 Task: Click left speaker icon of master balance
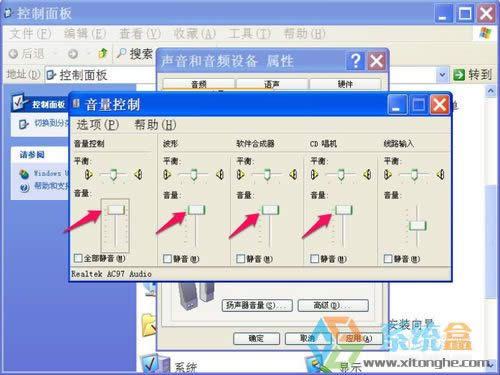click(x=88, y=174)
